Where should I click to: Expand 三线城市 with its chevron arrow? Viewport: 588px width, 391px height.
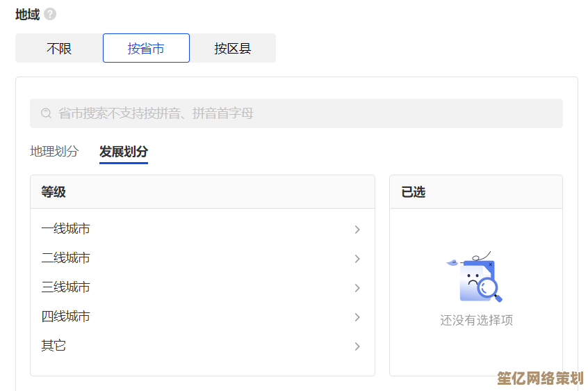(357, 288)
